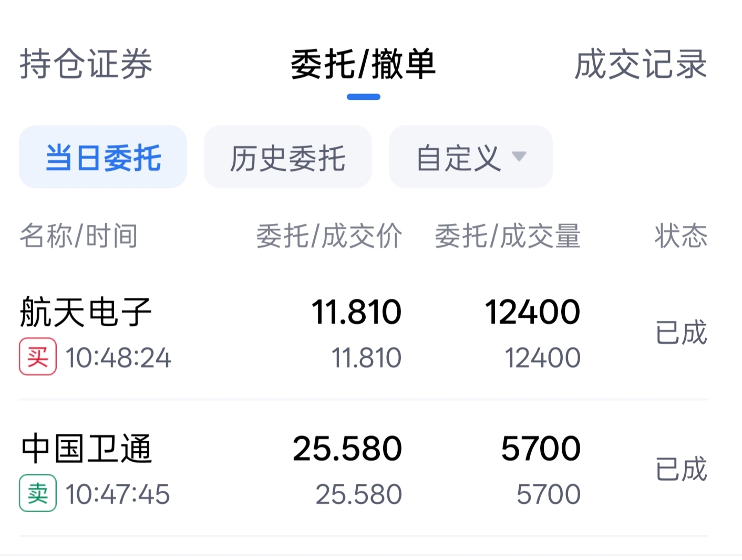Click the 委托/成交价 column header
This screenshot has width=742, height=560.
point(329,236)
